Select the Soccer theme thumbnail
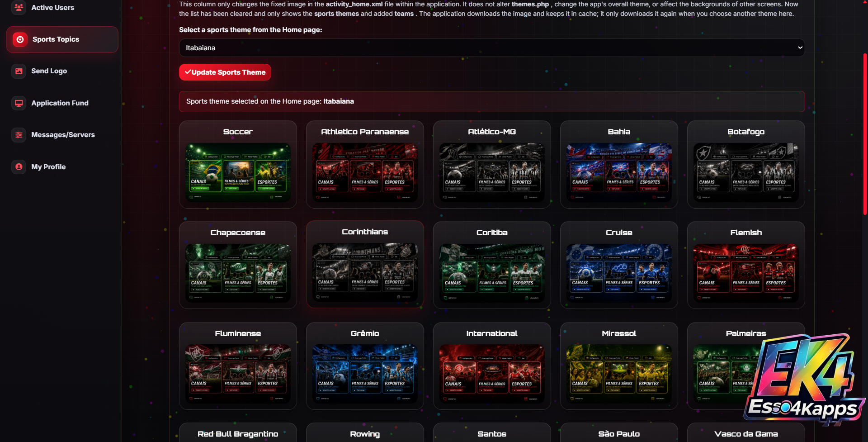The width and height of the screenshot is (868, 442). [238, 173]
